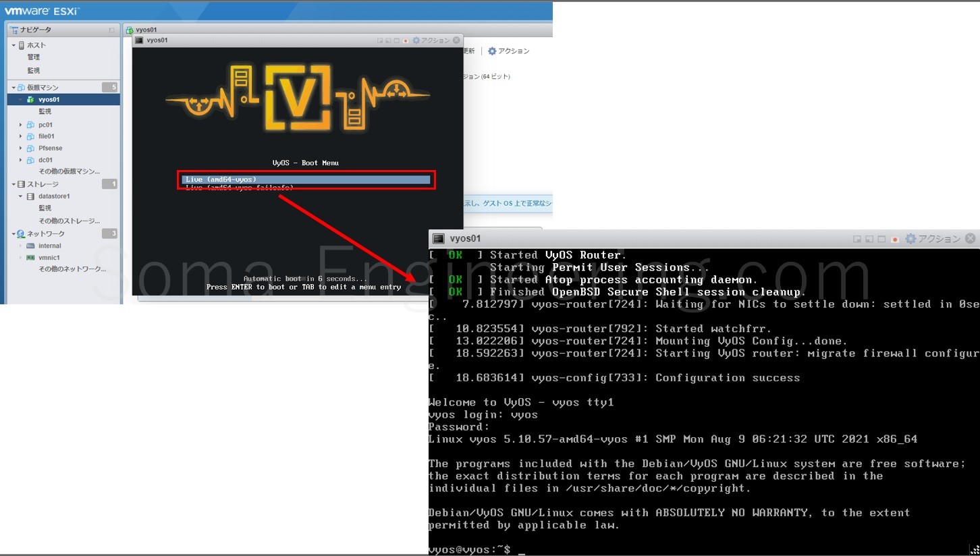Click the boot menu console title icon
Image resolution: width=980 pixels, height=556 pixels.
coord(140,40)
